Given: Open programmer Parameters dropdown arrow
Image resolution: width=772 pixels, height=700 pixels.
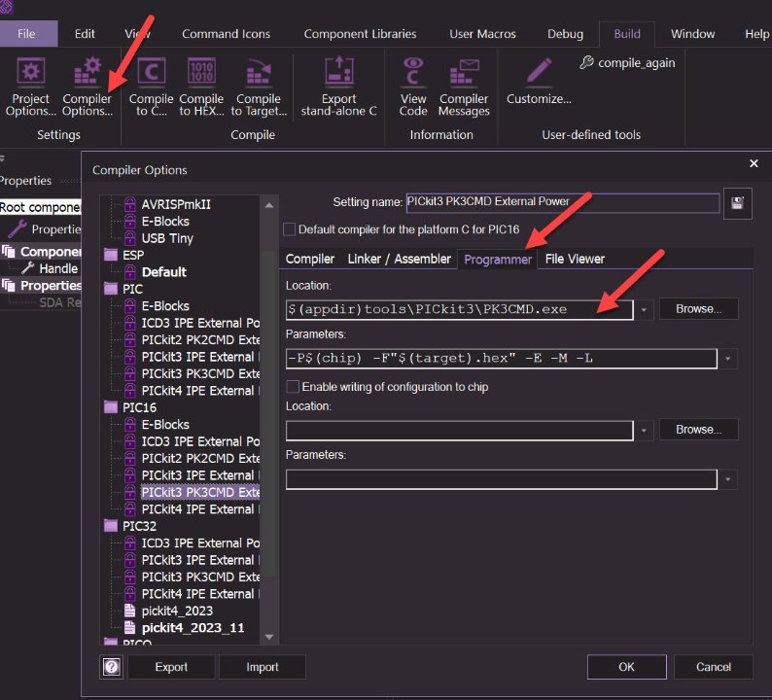Looking at the screenshot, I should click(x=727, y=359).
